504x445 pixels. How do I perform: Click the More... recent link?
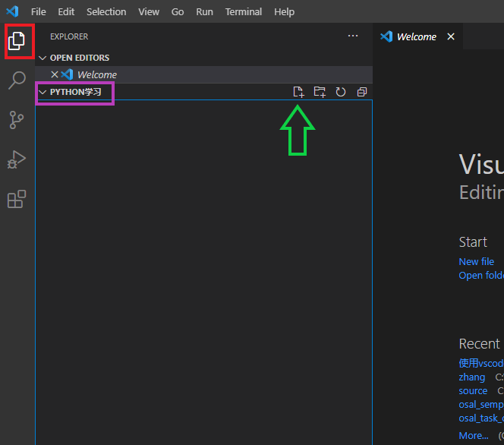[x=474, y=435]
